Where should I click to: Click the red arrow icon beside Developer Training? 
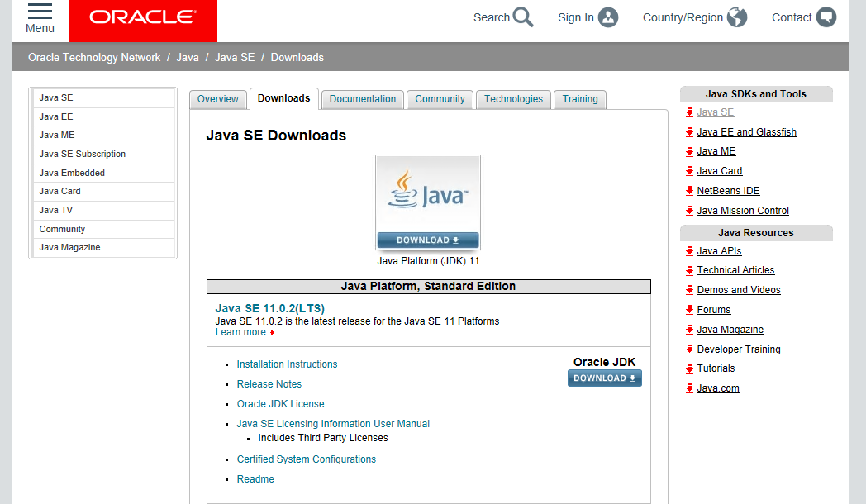(x=689, y=349)
